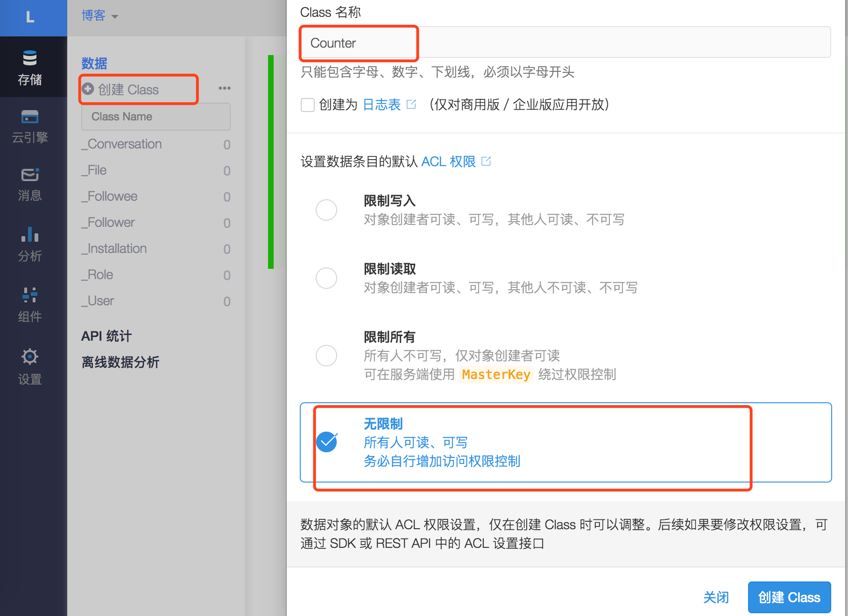
Task: Click the external link icon after ACL 权限
Action: tap(486, 161)
